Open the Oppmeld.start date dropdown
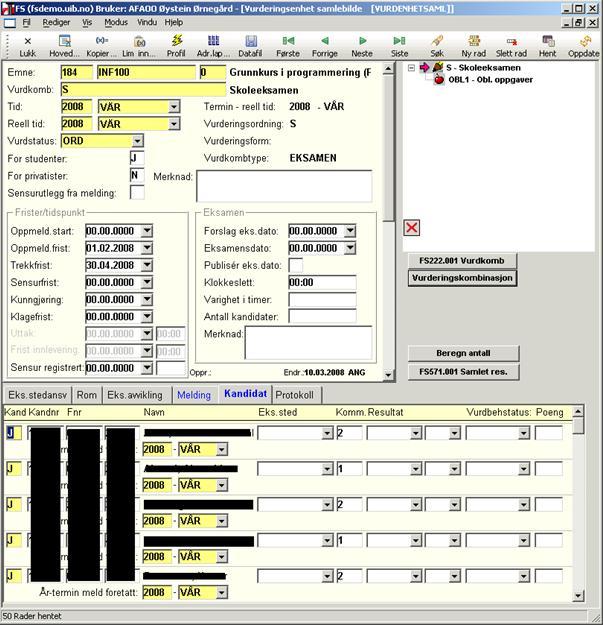Viewport: 603px width, 625px height. [x=147, y=231]
